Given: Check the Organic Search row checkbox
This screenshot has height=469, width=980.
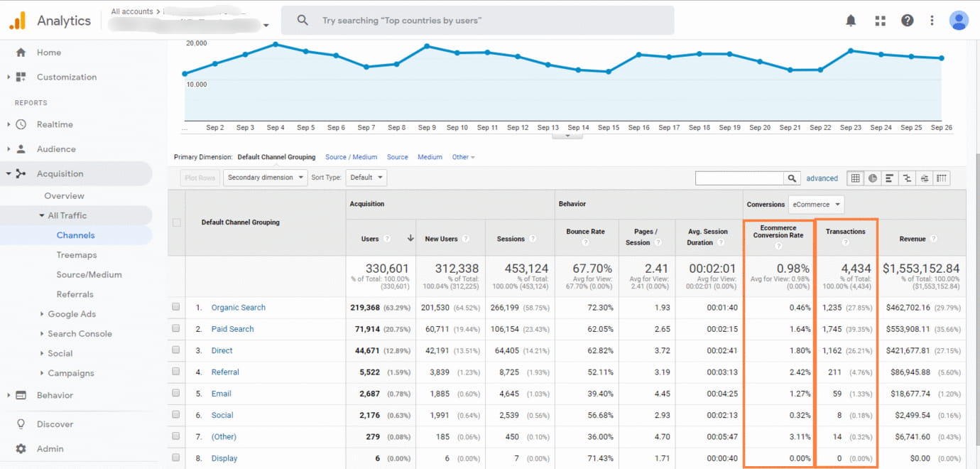Looking at the screenshot, I should pyautogui.click(x=176, y=307).
